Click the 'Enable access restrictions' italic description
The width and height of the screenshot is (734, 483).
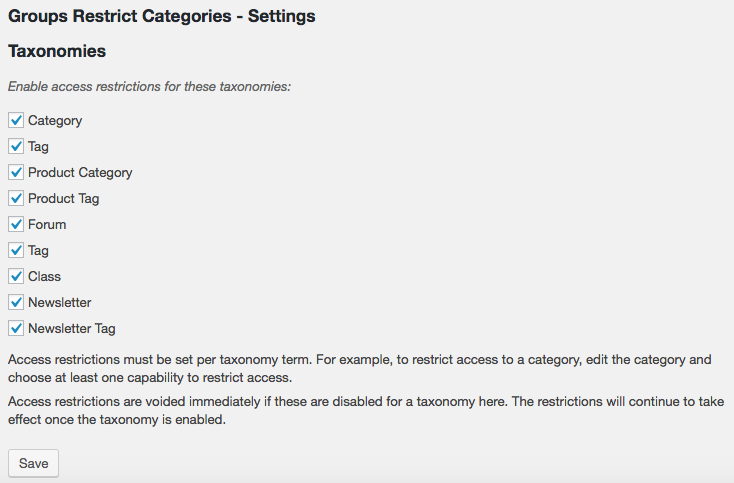(x=149, y=87)
